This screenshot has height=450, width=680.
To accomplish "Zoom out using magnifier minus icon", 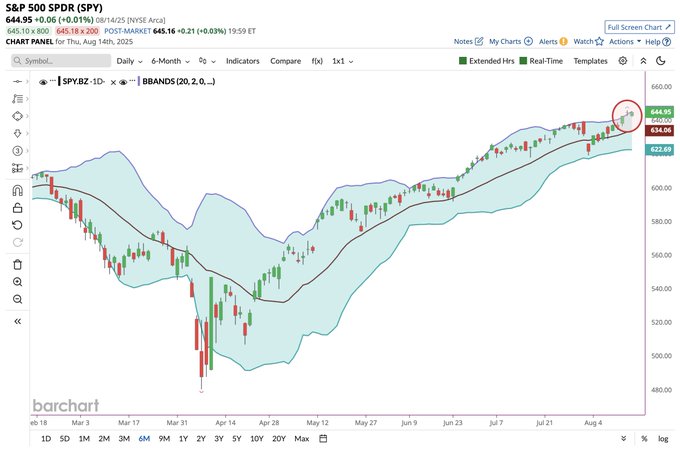I will coord(17,300).
